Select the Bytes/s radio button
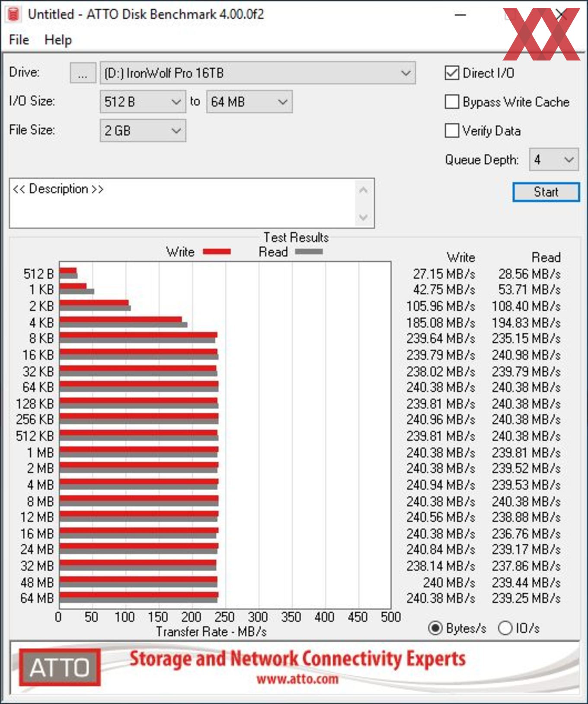Screen dimensions: 588x704 (x=435, y=628)
